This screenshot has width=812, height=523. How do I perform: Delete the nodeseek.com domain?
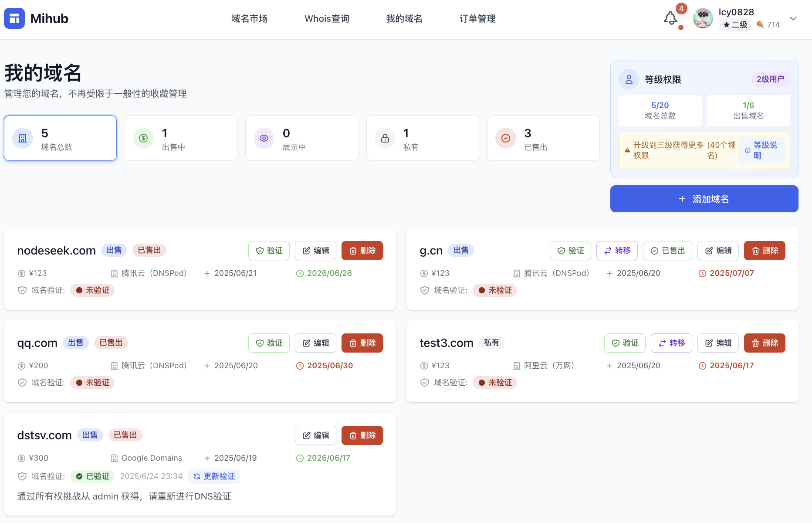pyautogui.click(x=362, y=251)
